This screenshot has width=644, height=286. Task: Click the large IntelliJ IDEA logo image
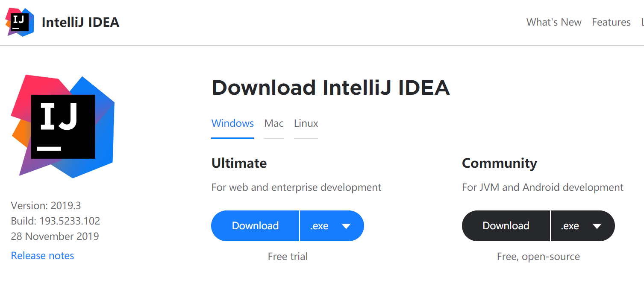click(63, 126)
